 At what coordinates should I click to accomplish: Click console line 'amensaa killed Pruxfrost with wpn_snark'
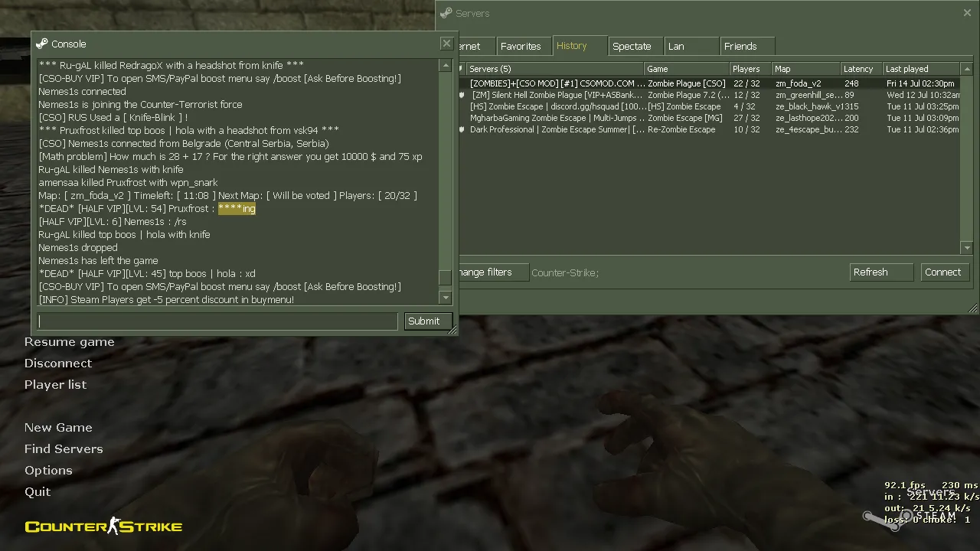tap(128, 183)
